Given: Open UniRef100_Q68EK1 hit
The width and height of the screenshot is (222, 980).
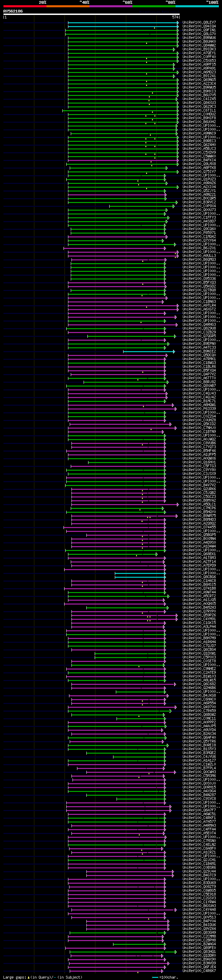Looking at the screenshot, I should (199, 554).
